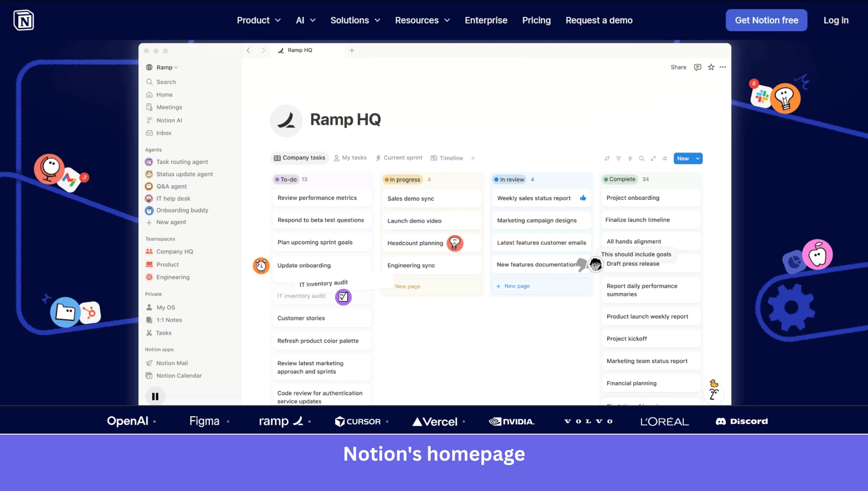Switch to the Timeline view
This screenshot has width=868, height=491.
click(x=450, y=158)
